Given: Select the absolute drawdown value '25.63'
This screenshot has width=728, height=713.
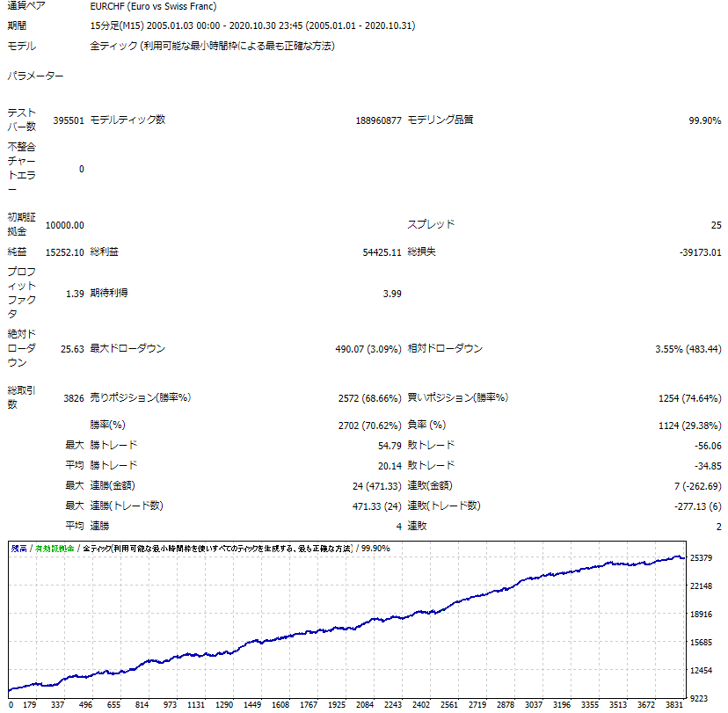Looking at the screenshot, I should (72, 349).
